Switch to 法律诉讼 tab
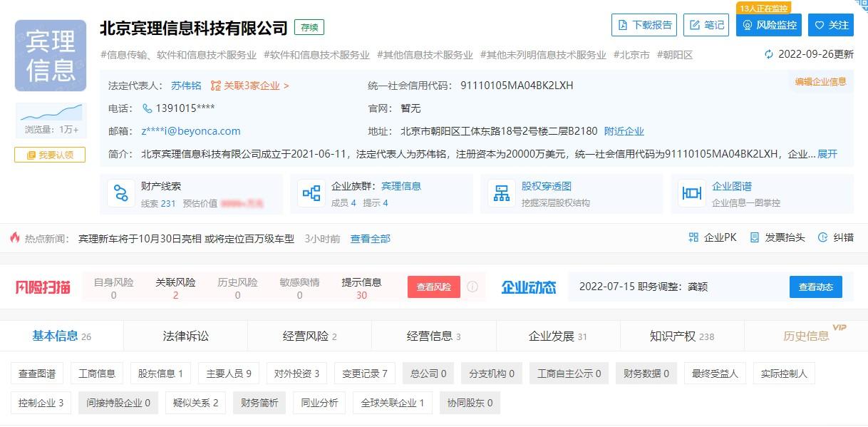This screenshot has width=868, height=427. tap(186, 336)
